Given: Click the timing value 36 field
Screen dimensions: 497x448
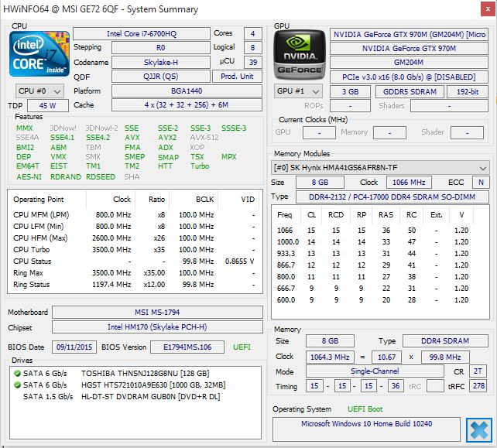Looking at the screenshot, I should click(396, 386).
